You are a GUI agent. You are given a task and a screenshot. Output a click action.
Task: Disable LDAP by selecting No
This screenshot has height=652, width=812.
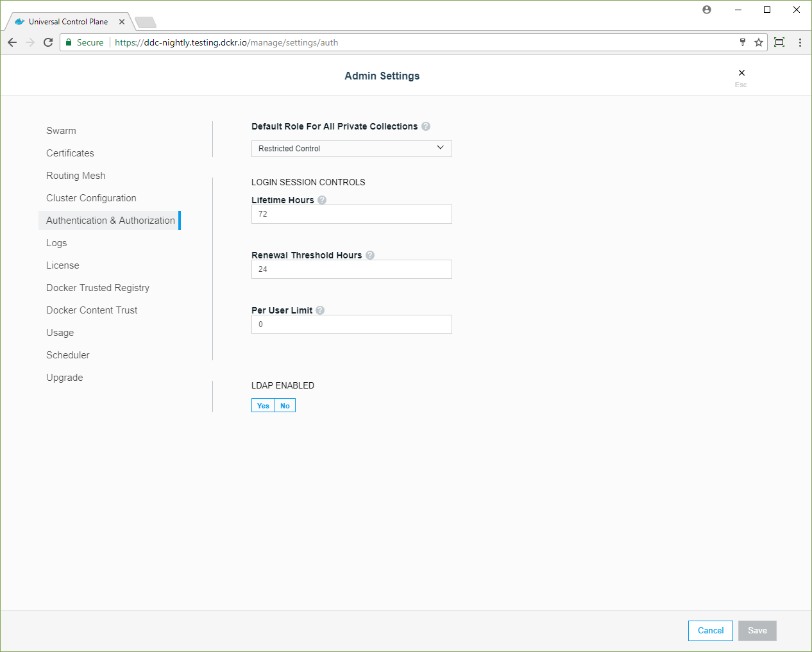[x=285, y=406]
